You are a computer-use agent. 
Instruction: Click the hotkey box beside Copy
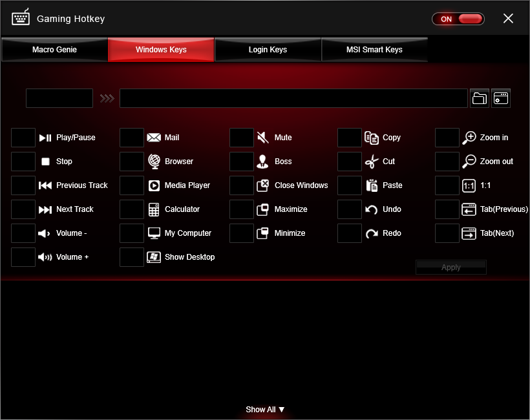point(350,138)
